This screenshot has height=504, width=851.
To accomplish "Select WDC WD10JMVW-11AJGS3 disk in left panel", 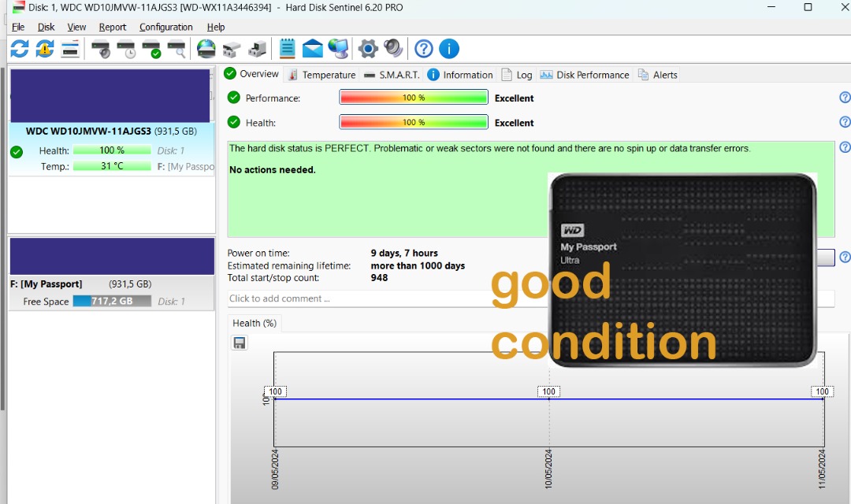I will [x=111, y=131].
